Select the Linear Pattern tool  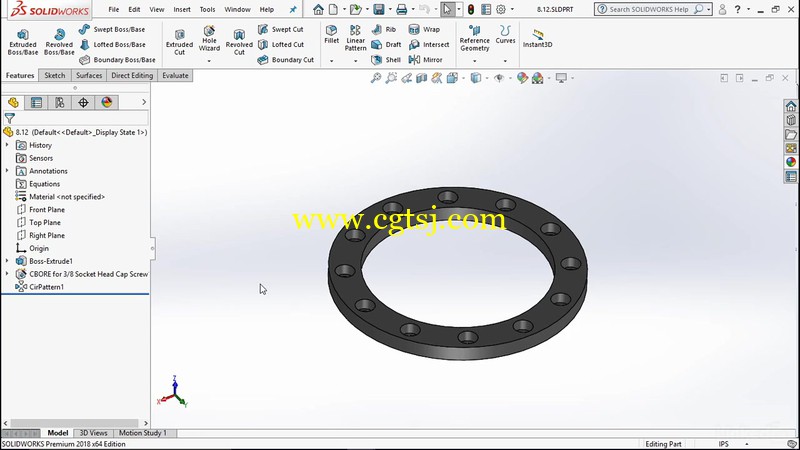coord(356,38)
